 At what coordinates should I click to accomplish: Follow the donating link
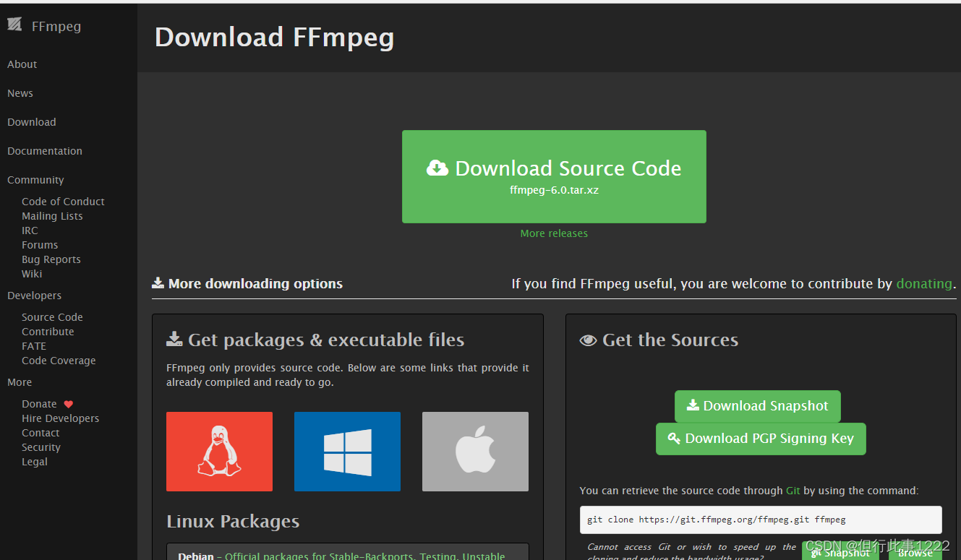tap(924, 284)
